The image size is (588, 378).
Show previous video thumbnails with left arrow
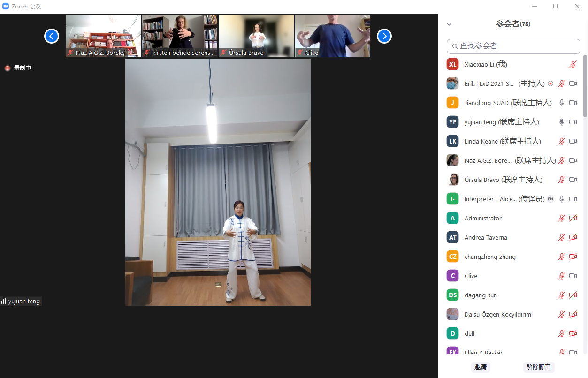point(52,36)
